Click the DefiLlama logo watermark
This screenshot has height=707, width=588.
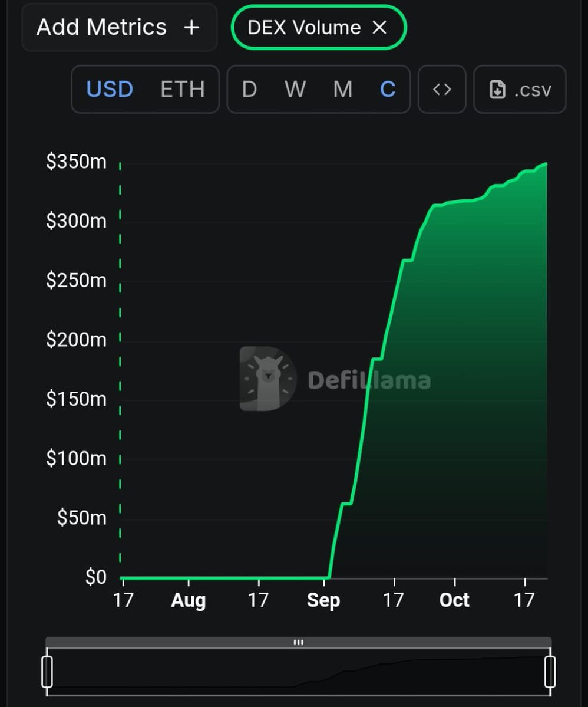(x=335, y=379)
